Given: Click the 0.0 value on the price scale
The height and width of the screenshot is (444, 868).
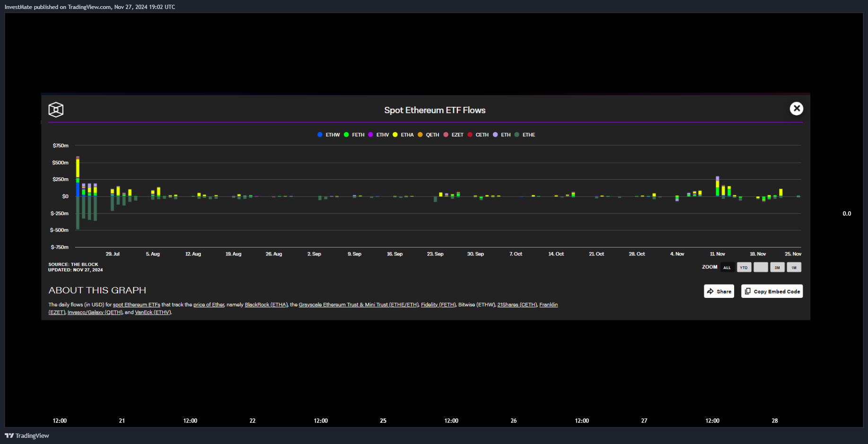Looking at the screenshot, I should point(847,214).
